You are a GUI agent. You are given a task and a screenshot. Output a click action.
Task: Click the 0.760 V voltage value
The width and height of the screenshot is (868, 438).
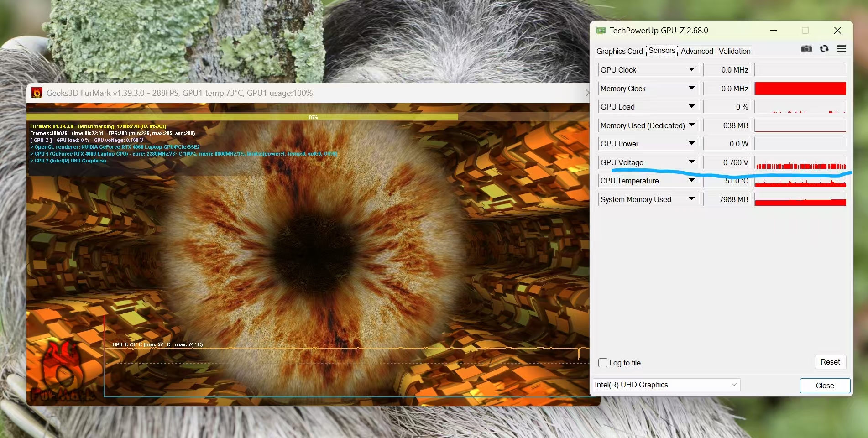coord(727,162)
